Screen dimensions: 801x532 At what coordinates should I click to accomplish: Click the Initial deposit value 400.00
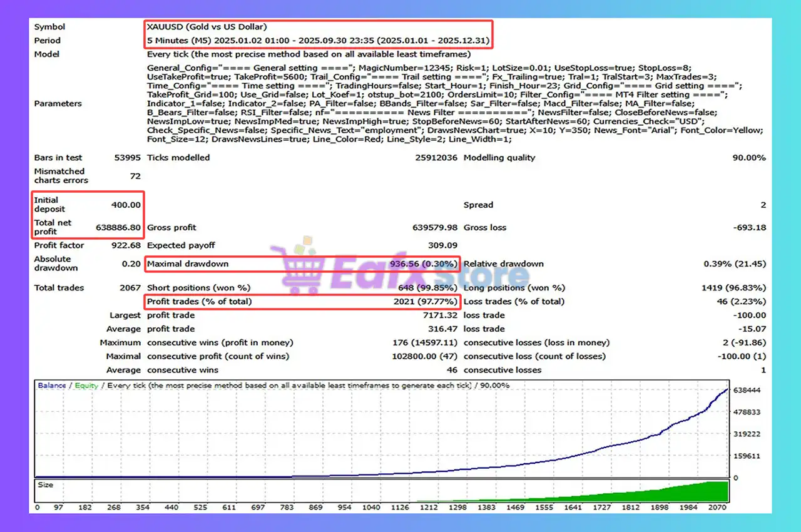coord(127,205)
